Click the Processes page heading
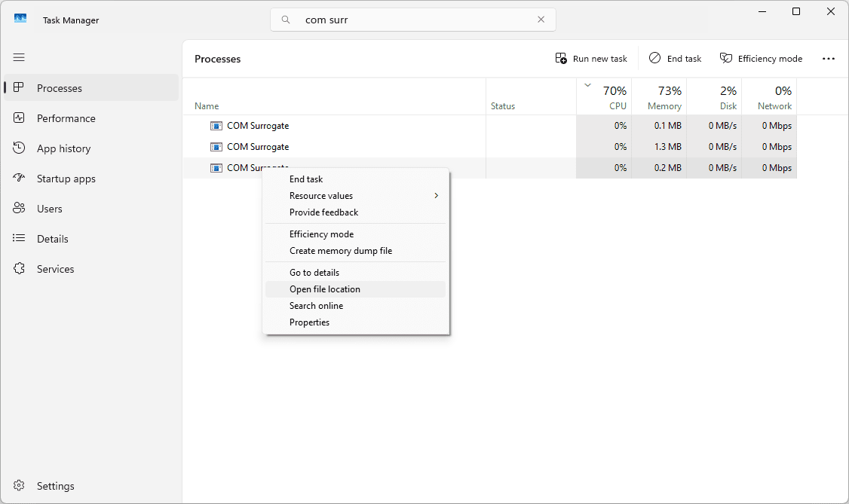 click(x=218, y=59)
